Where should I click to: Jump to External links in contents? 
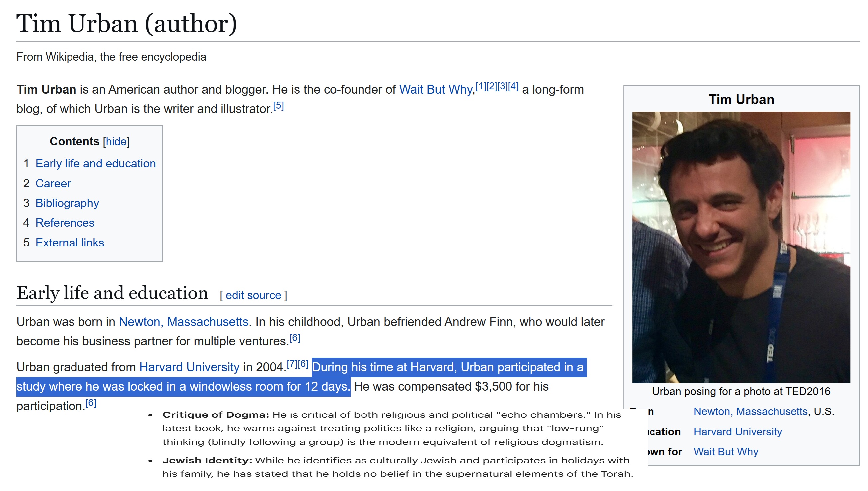[70, 243]
